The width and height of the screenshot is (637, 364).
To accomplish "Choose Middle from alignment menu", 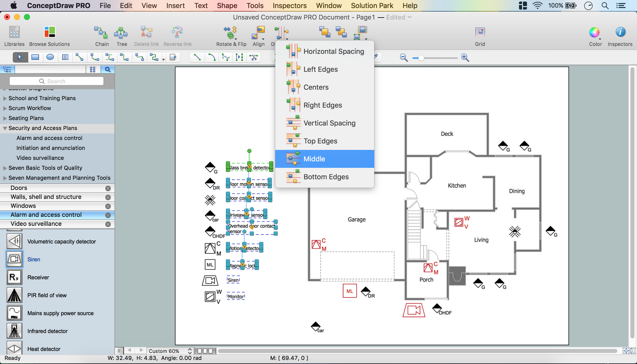I will pos(314,159).
